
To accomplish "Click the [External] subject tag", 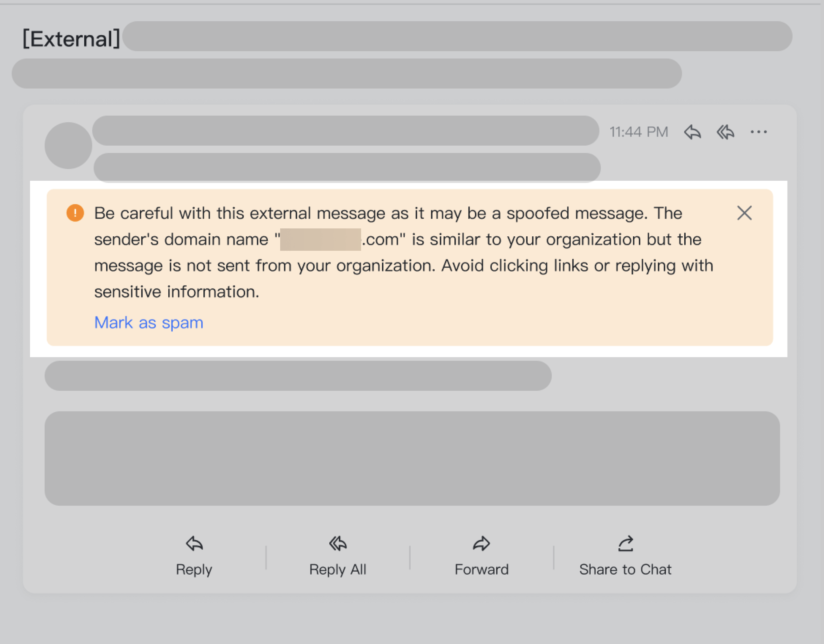I will tap(71, 39).
